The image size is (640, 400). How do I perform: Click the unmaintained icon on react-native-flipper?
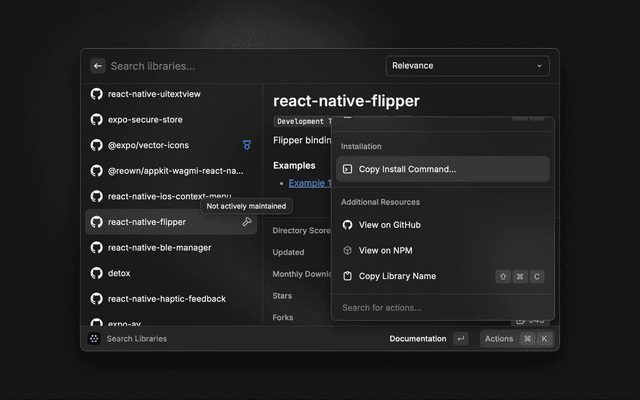coord(247,222)
